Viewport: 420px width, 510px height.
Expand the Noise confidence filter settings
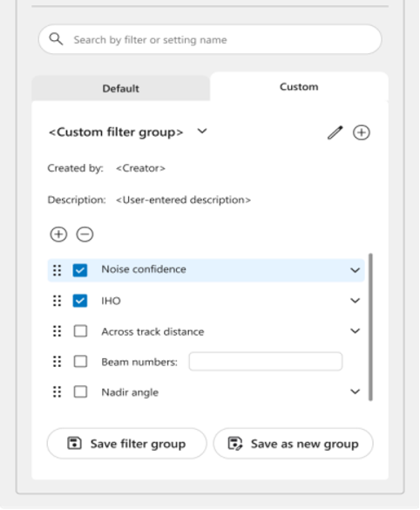click(x=355, y=270)
